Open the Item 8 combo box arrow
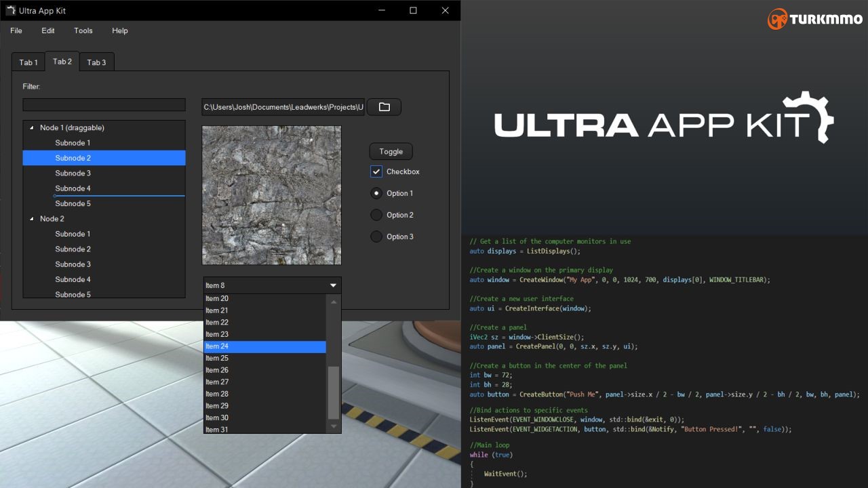 click(333, 285)
